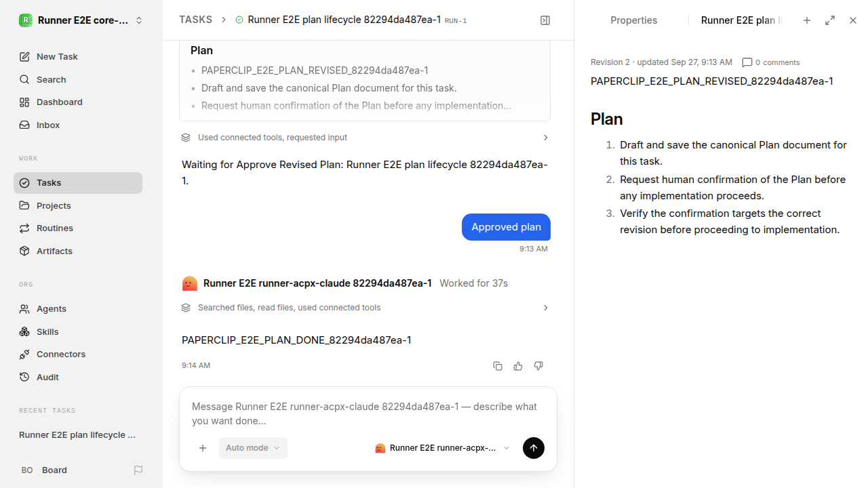This screenshot has height=488, width=868.
Task: Open the Auto mode dropdown
Action: coord(253,448)
